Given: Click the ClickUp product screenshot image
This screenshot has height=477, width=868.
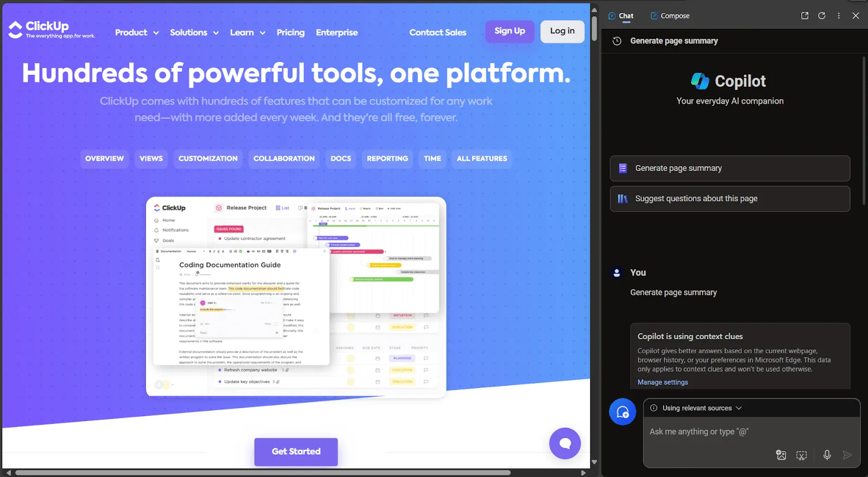Looking at the screenshot, I should tap(296, 296).
